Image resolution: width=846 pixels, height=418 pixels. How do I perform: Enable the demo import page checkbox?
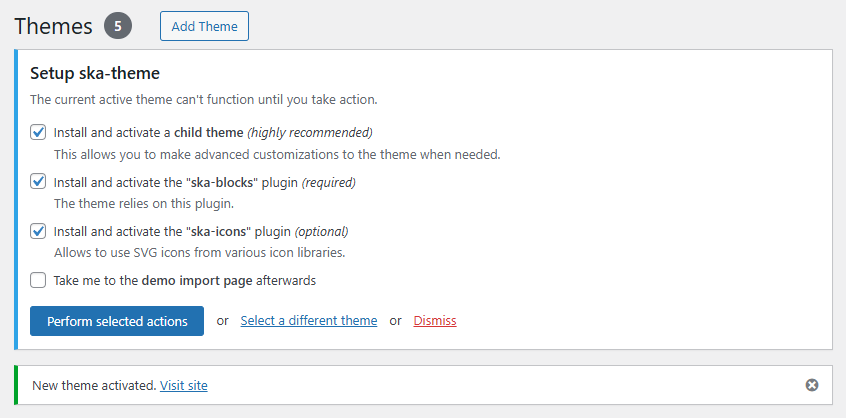pos(38,280)
